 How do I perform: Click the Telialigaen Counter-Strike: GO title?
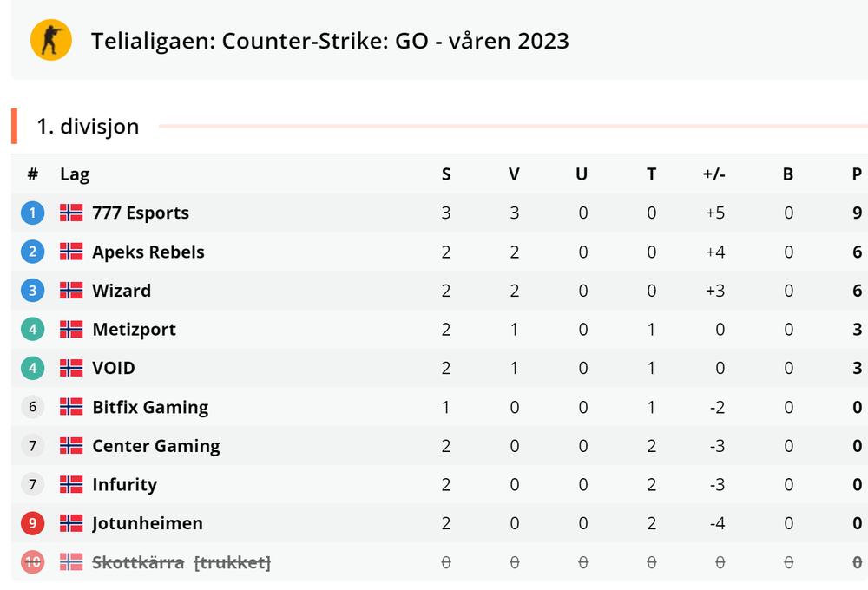330,41
